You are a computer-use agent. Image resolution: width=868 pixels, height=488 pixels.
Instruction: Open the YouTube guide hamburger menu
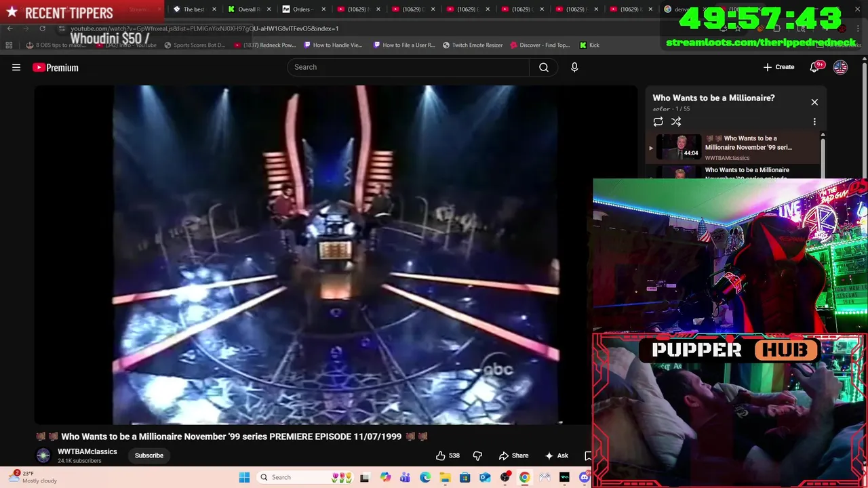[16, 67]
